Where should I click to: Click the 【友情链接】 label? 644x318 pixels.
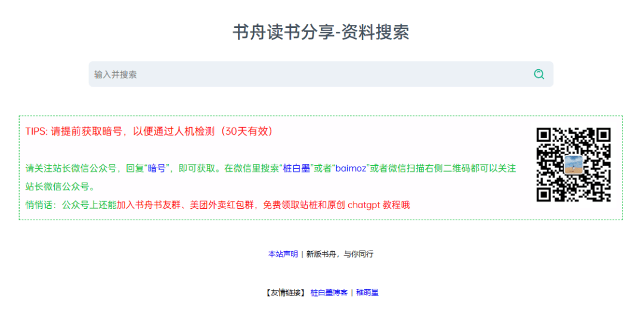pyautogui.click(x=285, y=293)
